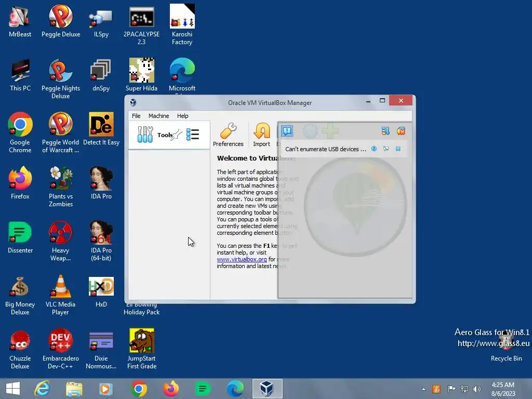Image resolution: width=532 pixels, height=399 pixels.
Task: Open the File menu
Action: pos(136,116)
